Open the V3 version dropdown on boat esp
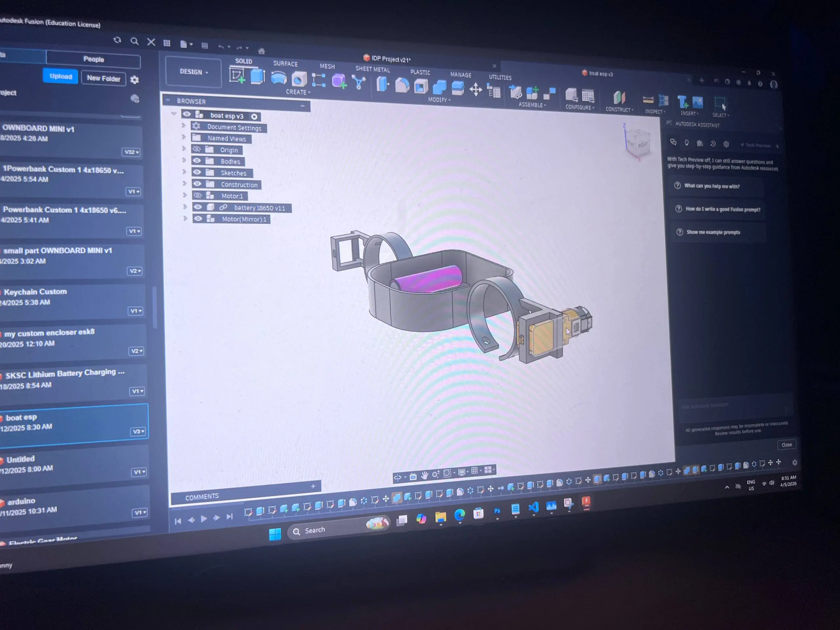This screenshot has width=840, height=630. [137, 431]
